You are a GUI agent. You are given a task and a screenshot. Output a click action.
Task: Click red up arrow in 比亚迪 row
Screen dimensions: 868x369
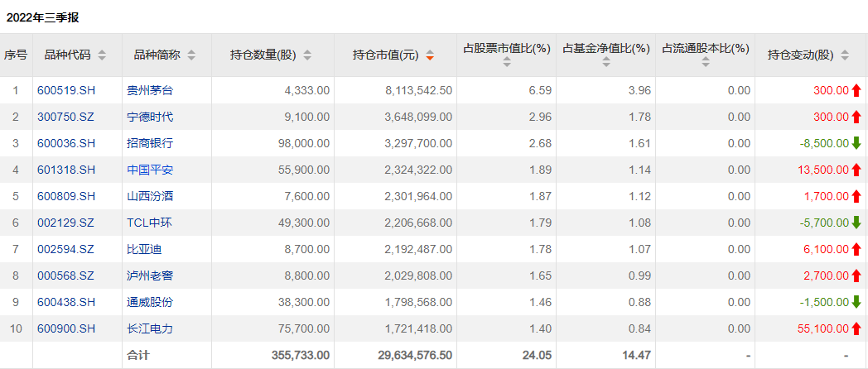pos(856,250)
